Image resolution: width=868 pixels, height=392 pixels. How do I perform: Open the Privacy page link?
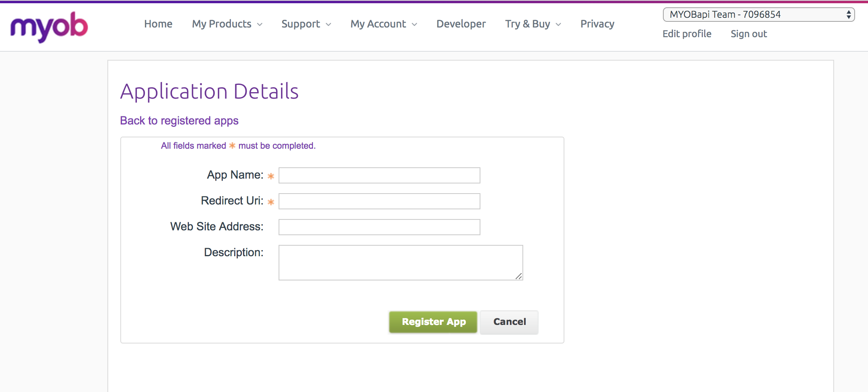click(x=597, y=24)
